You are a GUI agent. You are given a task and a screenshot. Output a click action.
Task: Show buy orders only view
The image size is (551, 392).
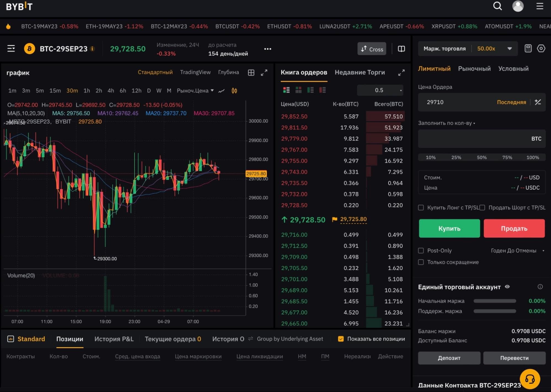coord(310,90)
